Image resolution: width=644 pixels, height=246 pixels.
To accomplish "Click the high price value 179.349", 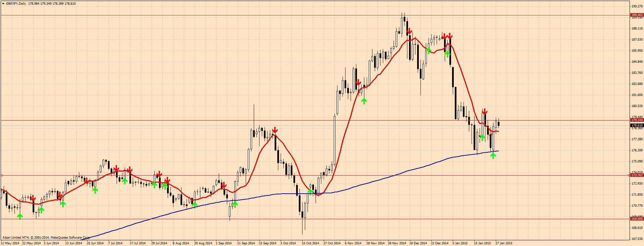I will coord(46,4).
